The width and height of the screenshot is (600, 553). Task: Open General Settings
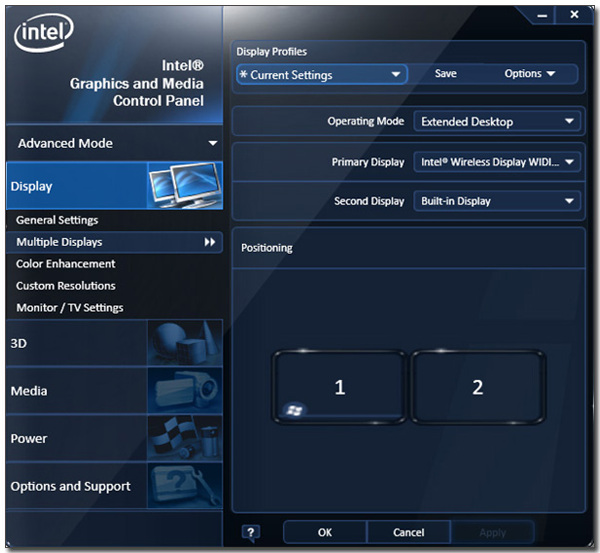click(x=57, y=220)
